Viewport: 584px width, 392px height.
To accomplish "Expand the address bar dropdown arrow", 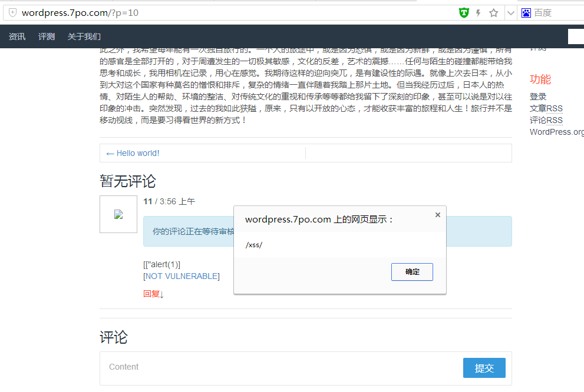I will click(510, 14).
